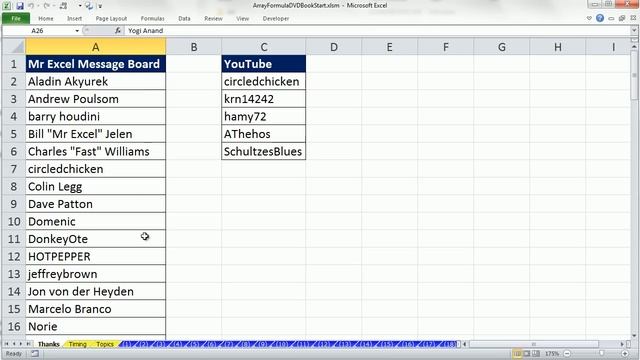This screenshot has height=360, width=640.
Task: Switch to Normal view icon in status bar
Action: (518, 353)
